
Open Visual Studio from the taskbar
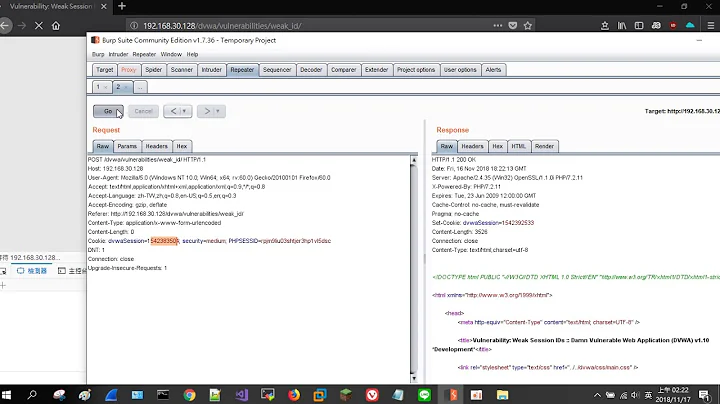(242, 395)
